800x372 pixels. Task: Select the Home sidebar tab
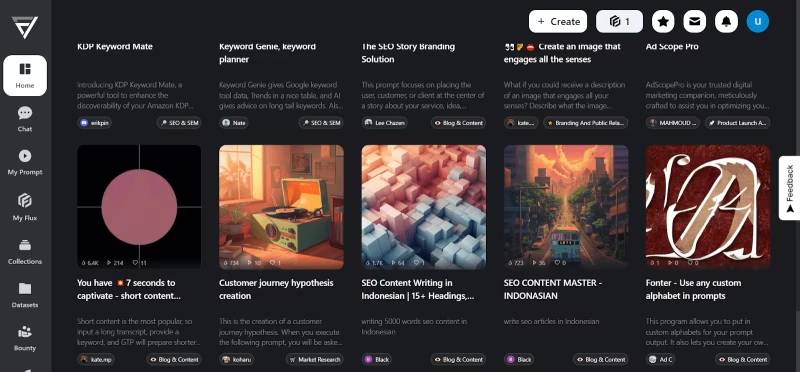25,76
